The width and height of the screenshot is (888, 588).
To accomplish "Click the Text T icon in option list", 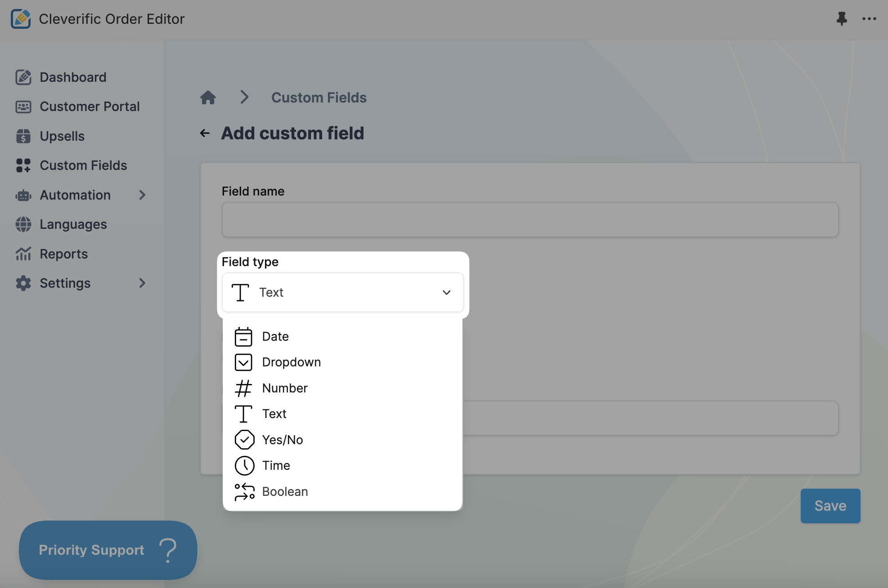I will point(243,414).
